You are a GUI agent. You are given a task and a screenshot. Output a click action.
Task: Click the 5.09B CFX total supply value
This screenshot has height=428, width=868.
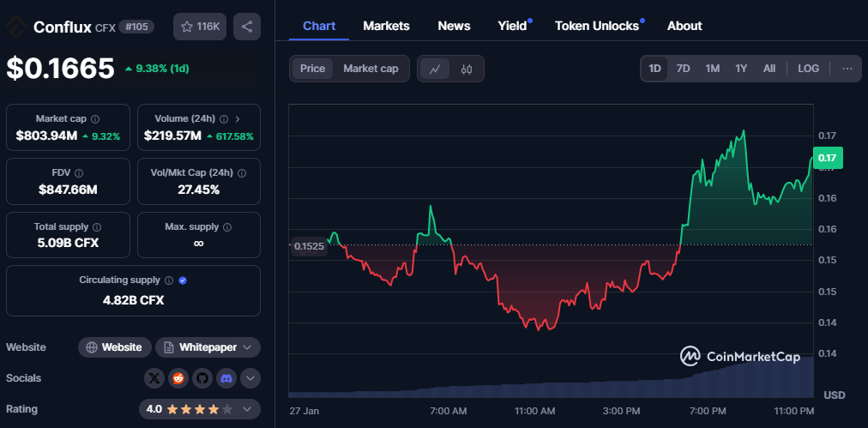pyautogui.click(x=68, y=243)
